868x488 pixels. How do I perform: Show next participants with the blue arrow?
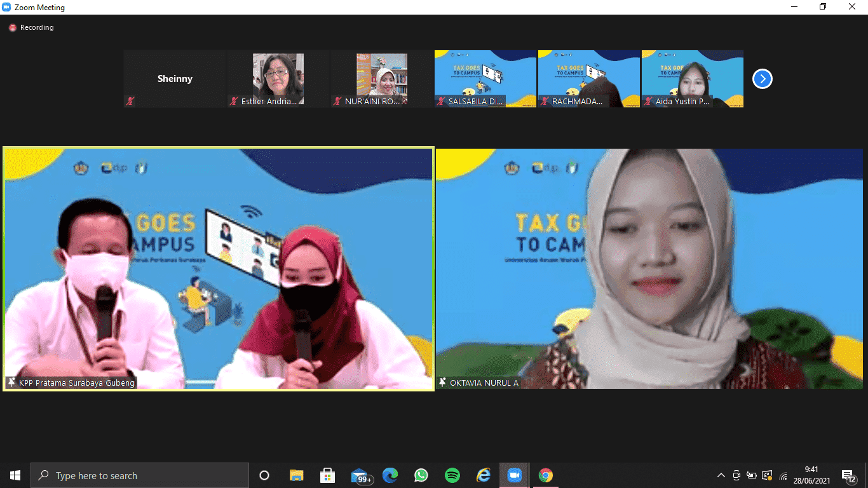pyautogui.click(x=762, y=79)
